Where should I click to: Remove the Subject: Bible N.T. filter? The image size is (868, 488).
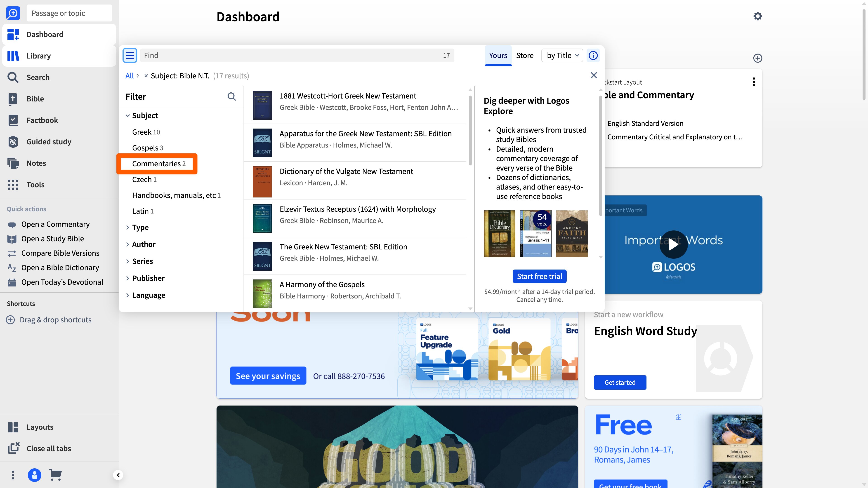coord(146,76)
